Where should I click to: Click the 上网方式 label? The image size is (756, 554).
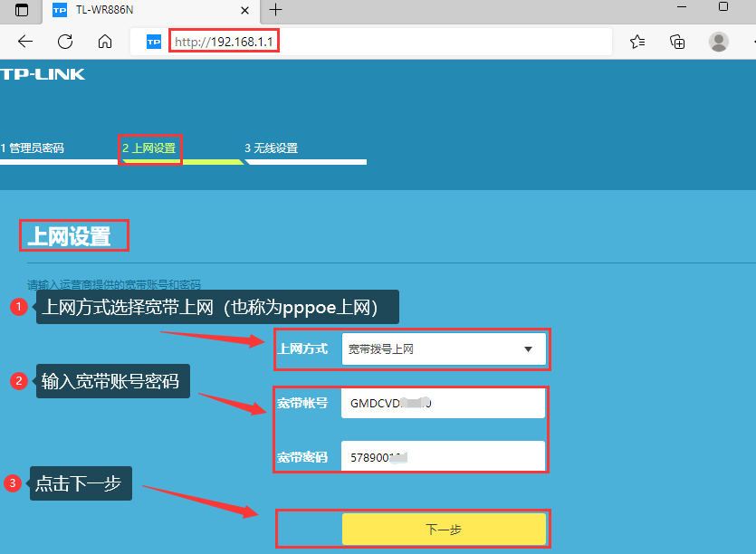[302, 349]
